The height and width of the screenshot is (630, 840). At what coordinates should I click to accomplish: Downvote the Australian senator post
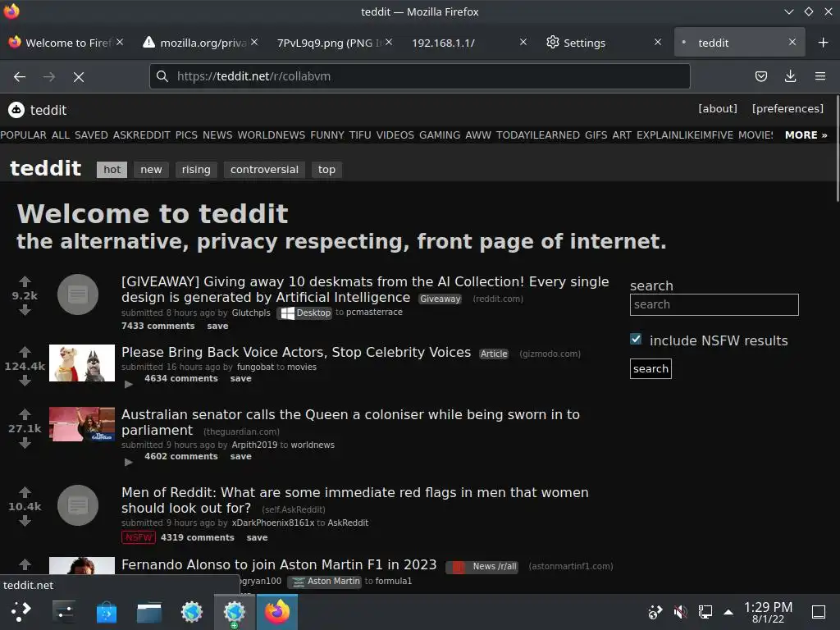(25, 443)
